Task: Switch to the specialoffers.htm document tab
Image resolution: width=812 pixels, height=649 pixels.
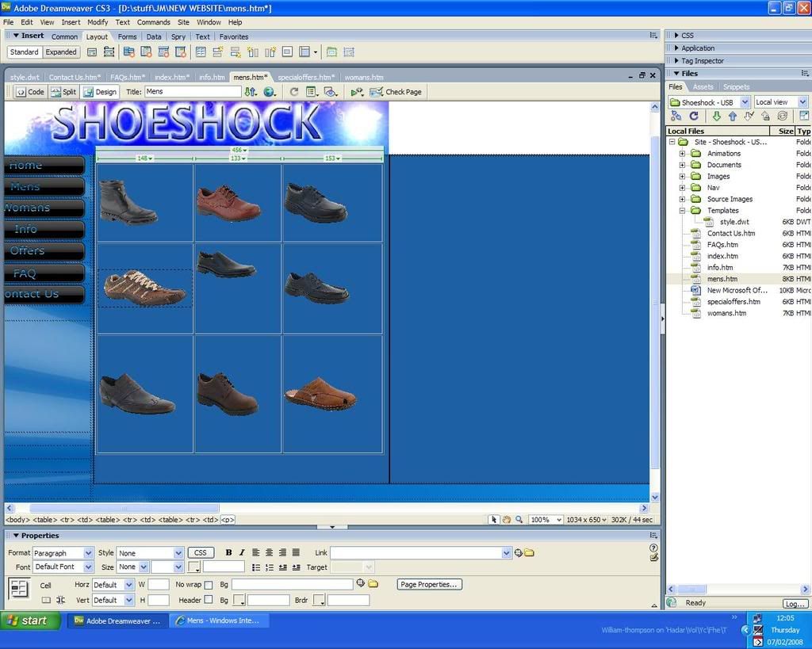Action: 306,77
